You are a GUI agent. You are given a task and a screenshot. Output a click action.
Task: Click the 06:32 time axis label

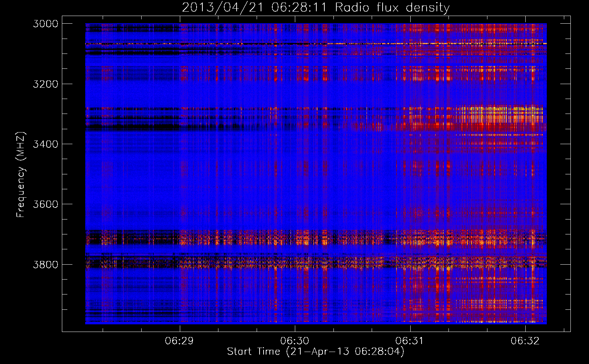[x=525, y=341]
